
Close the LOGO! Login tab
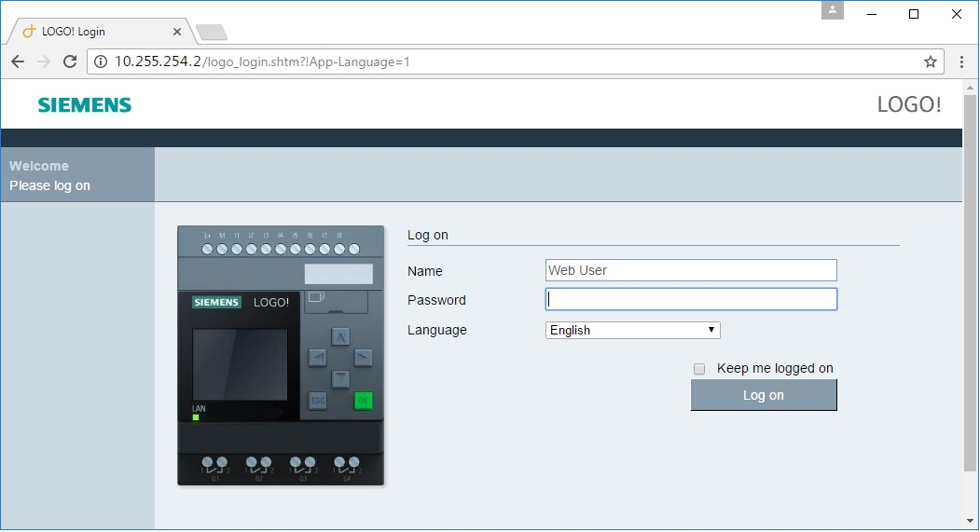click(x=177, y=32)
